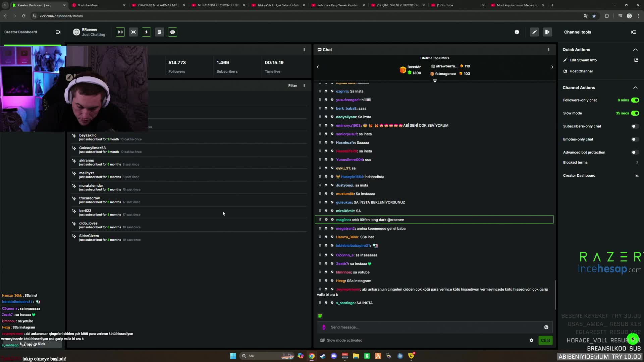Image resolution: width=644 pixels, height=362 pixels.
Task: Click the lightning bolt quick actions icon
Action: 146,32
